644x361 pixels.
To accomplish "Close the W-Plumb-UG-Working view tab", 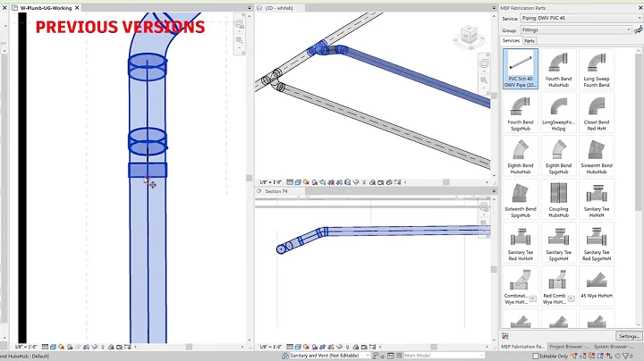I will click(77, 8).
